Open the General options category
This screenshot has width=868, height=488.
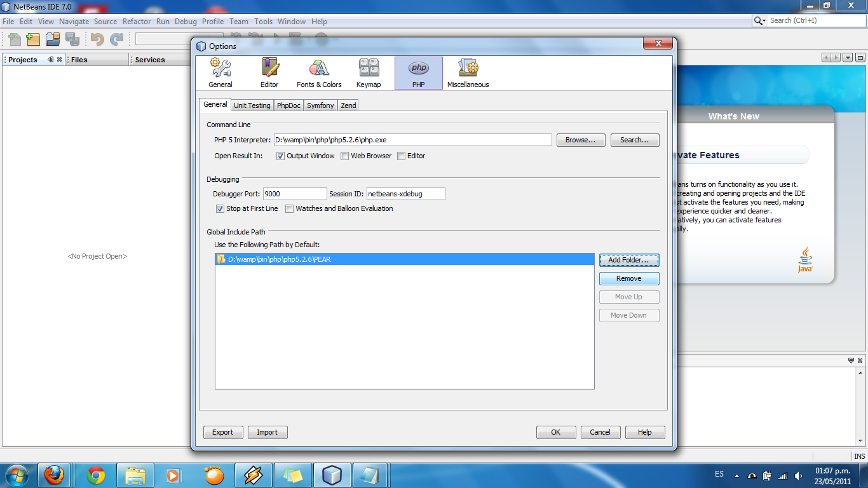coord(220,72)
